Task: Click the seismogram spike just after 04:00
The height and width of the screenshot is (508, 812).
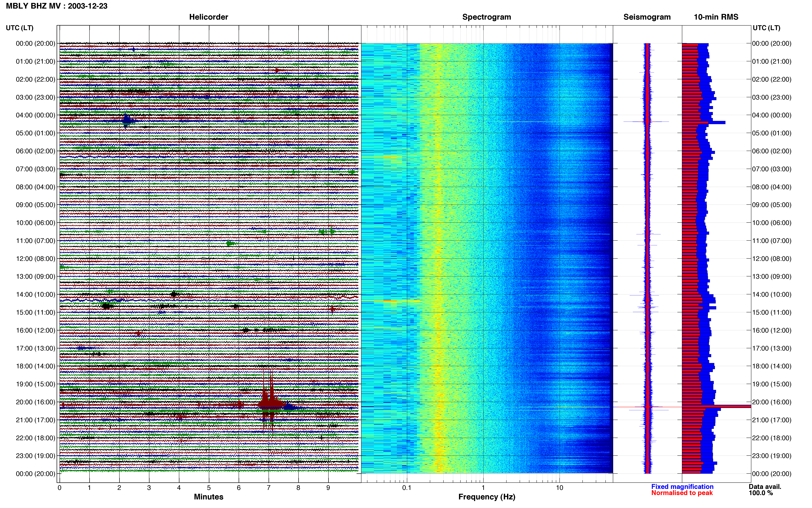Action: (x=646, y=122)
